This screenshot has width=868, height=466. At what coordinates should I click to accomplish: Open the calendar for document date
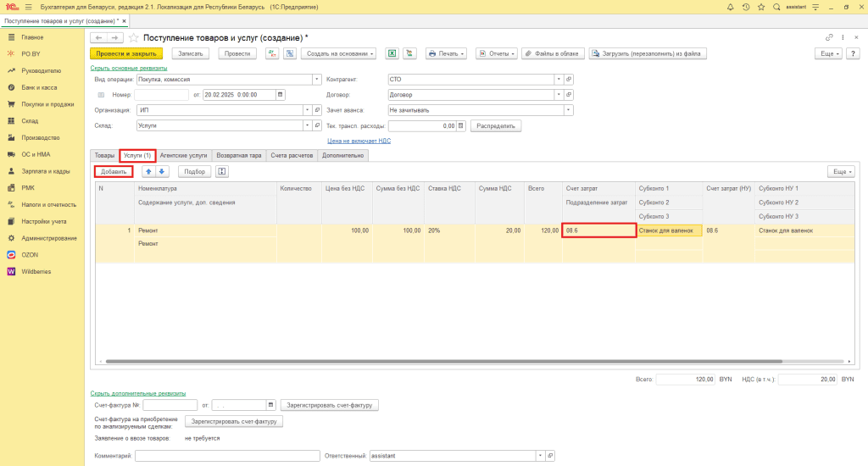[280, 95]
